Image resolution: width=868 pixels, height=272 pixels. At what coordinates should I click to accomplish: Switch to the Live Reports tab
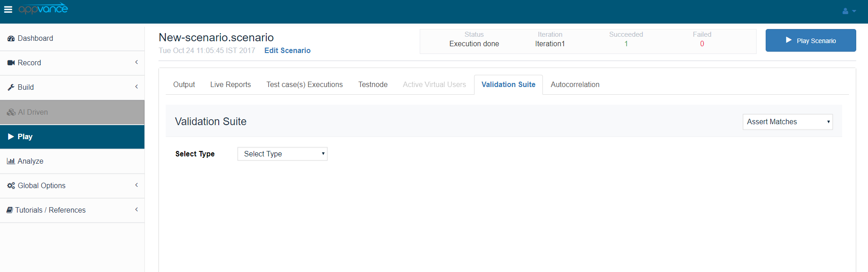(x=230, y=85)
